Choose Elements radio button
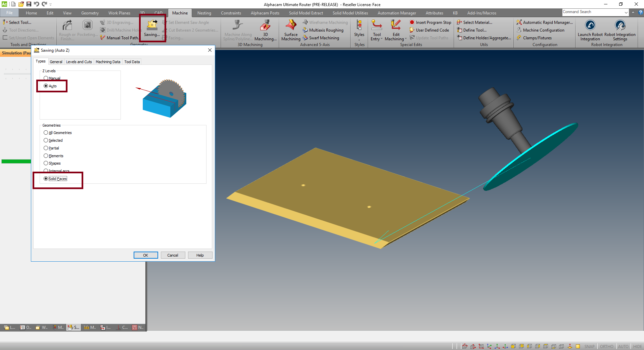Image resolution: width=644 pixels, height=350 pixels. [53, 156]
